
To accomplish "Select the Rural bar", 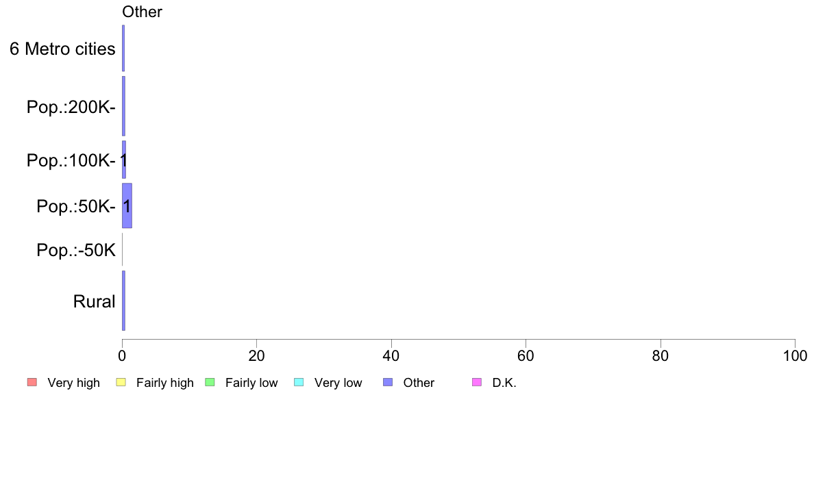I will tap(123, 301).
